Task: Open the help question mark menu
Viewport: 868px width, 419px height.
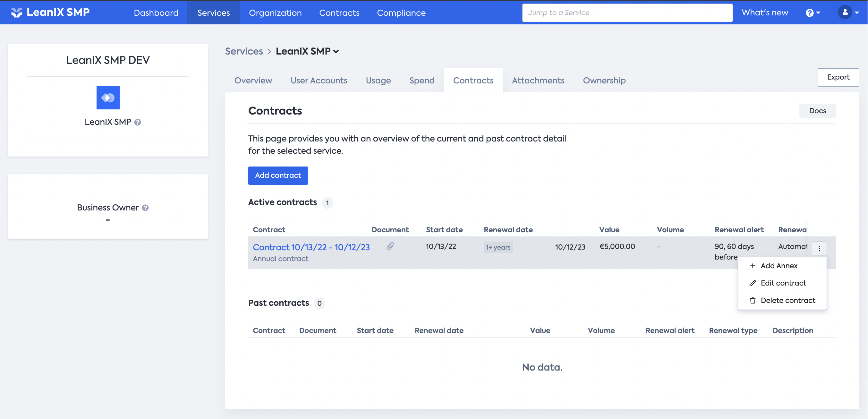Action: pos(813,13)
